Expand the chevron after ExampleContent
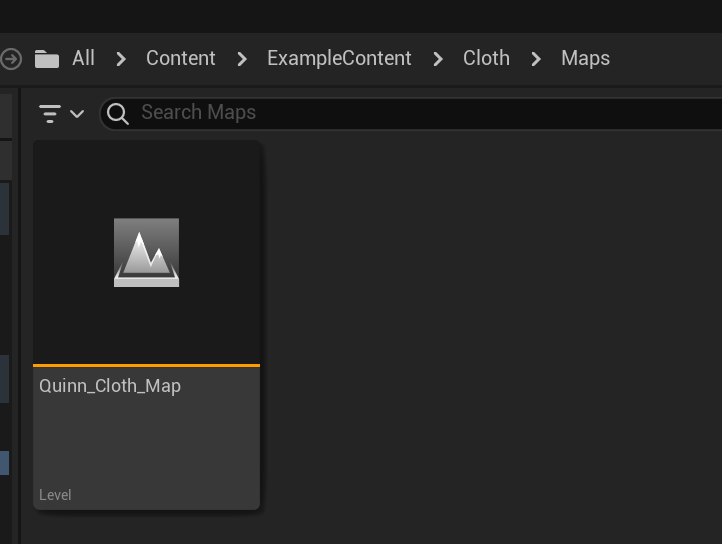Viewport: 722px width, 544px height. [x=438, y=59]
